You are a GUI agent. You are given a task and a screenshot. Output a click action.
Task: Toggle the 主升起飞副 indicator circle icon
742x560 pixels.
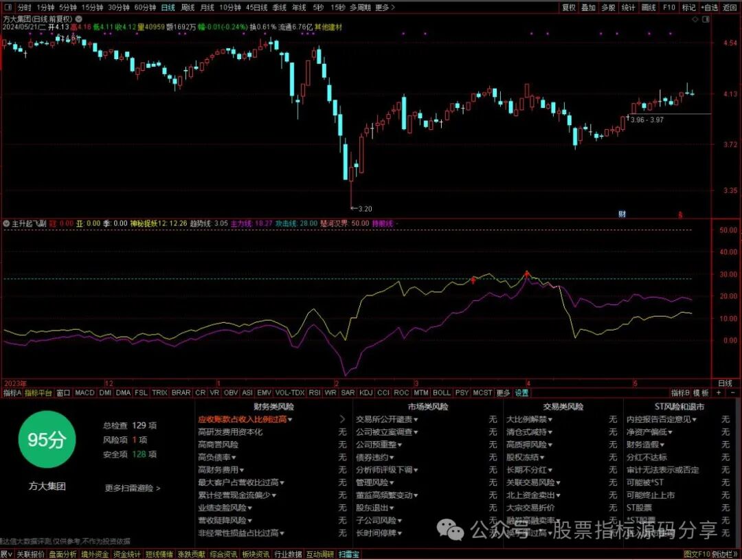pos(6,223)
